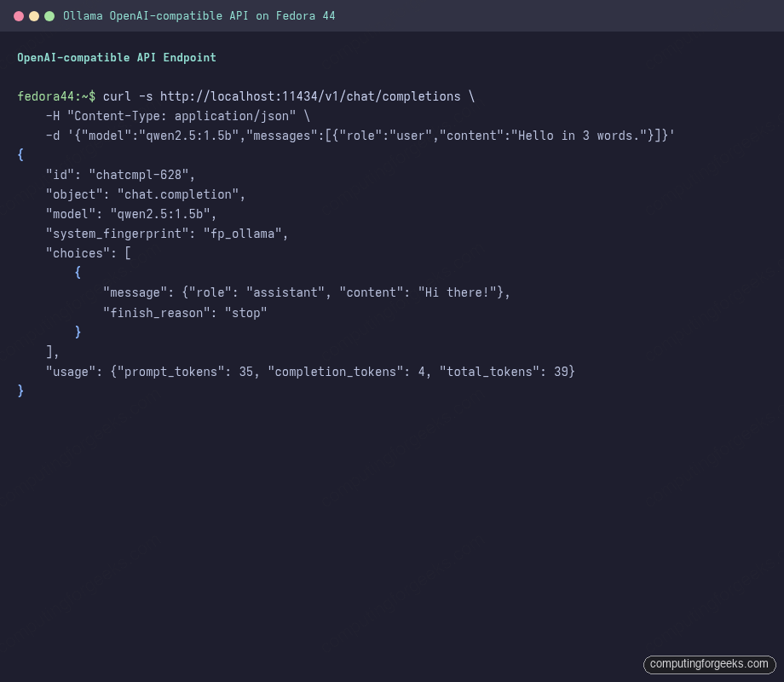Click the "object": "chat.completion" line
The width and height of the screenshot is (784, 682).
tap(146, 194)
